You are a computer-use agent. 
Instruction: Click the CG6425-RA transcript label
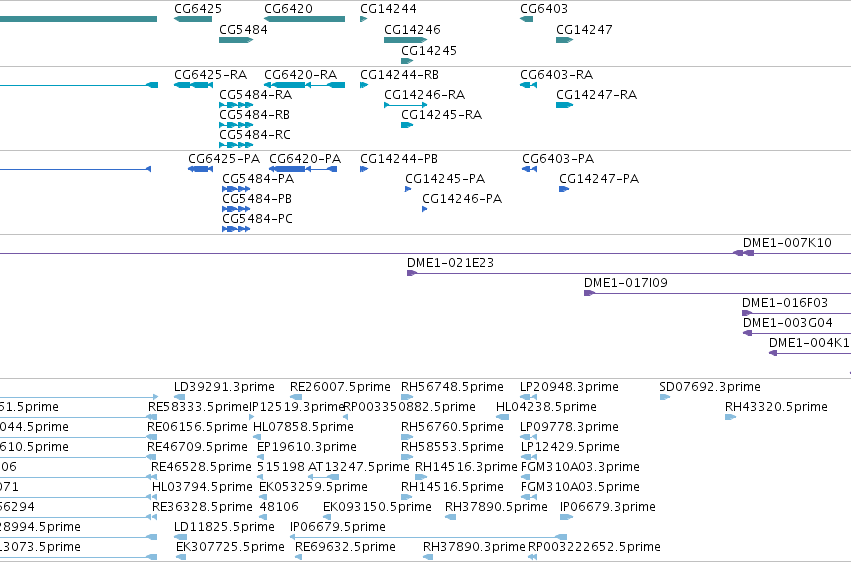[x=211, y=75]
